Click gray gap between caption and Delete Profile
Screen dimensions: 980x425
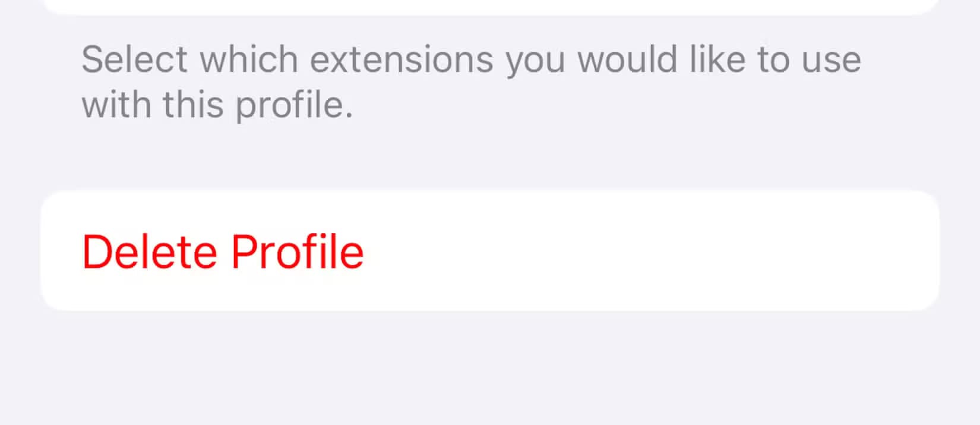(x=490, y=158)
